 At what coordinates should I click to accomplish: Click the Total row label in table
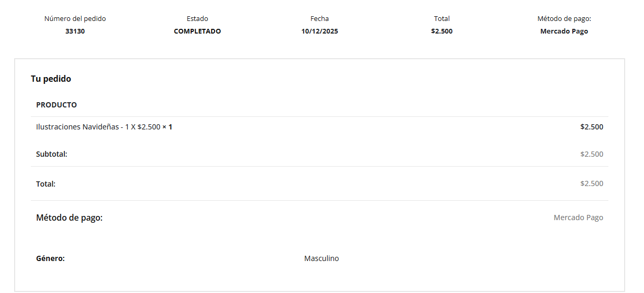pos(46,184)
